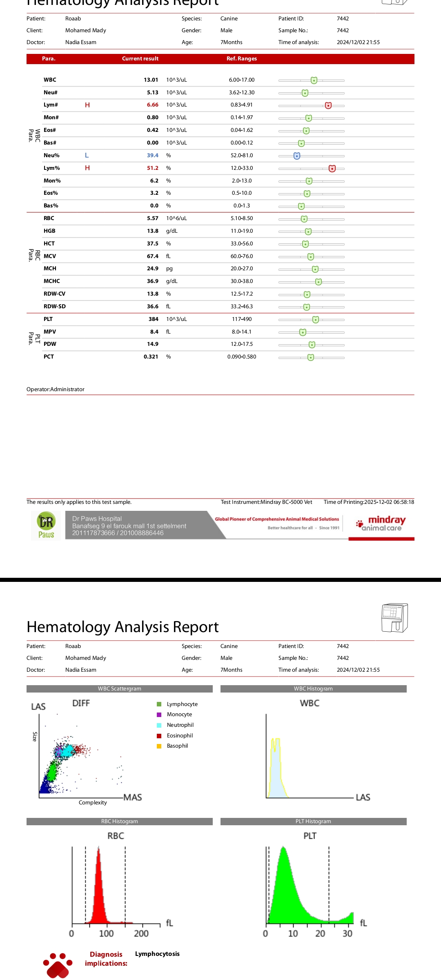Click the green marker on the PLT range bar
The height and width of the screenshot is (980, 441).
pyautogui.click(x=315, y=319)
